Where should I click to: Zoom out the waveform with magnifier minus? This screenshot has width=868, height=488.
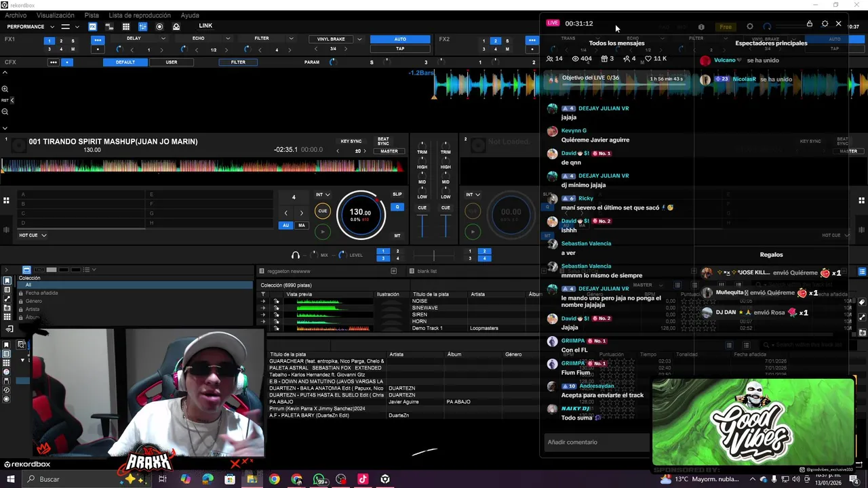[x=5, y=112]
